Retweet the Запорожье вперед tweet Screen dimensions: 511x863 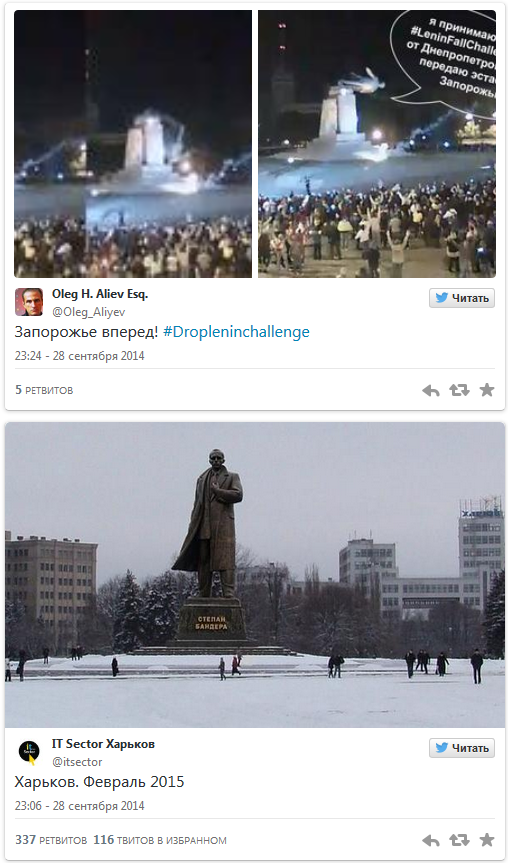point(459,390)
